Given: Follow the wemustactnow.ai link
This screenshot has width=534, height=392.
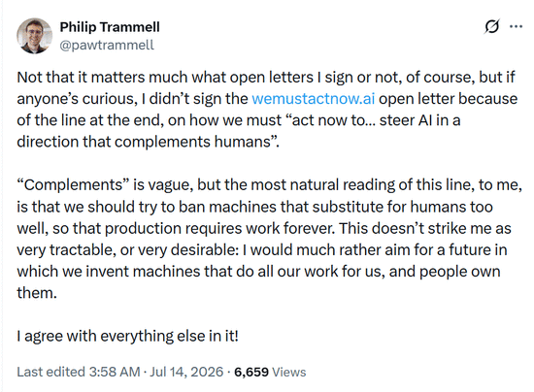Looking at the screenshot, I should 314,99.
